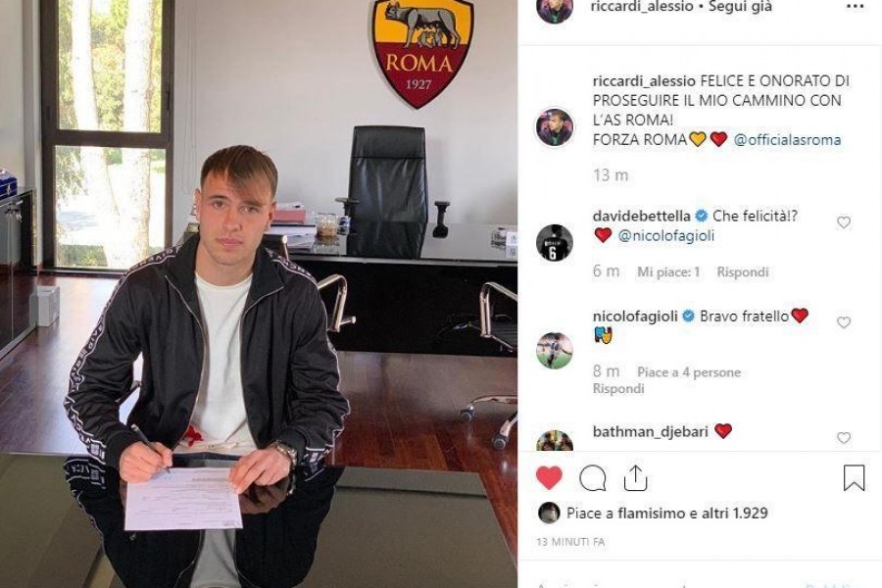Save the post with the bookmark icon
The width and height of the screenshot is (882, 588).
854,478
